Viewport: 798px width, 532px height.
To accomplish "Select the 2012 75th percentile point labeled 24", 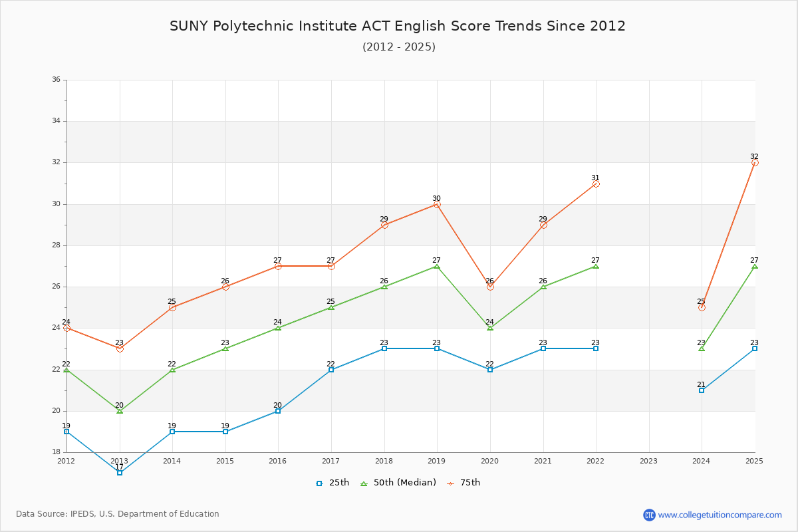I will (x=66, y=328).
